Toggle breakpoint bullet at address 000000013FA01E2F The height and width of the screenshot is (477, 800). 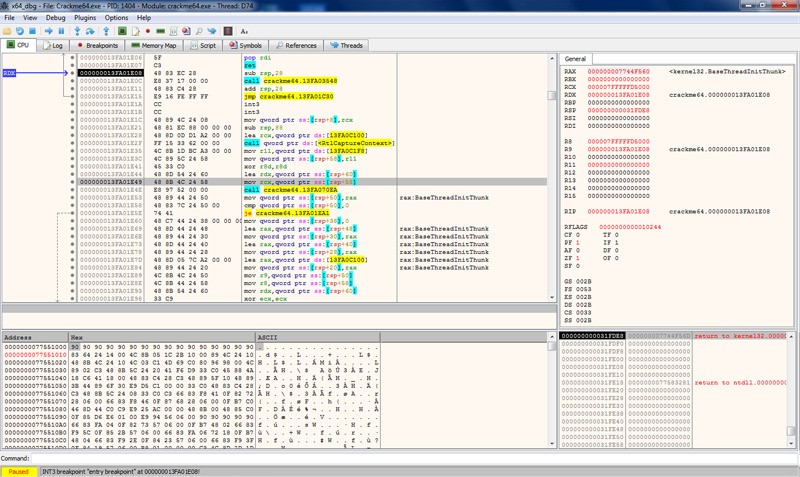click(x=72, y=143)
